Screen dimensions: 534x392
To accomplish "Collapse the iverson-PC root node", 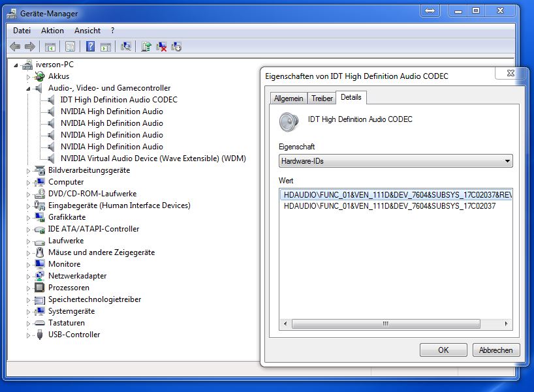I will tap(16, 65).
